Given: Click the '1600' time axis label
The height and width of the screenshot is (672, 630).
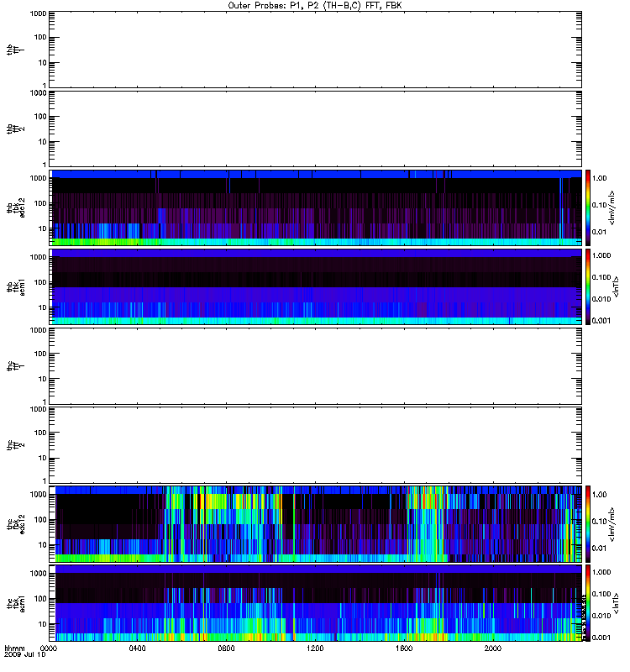Looking at the screenshot, I should [x=404, y=648].
